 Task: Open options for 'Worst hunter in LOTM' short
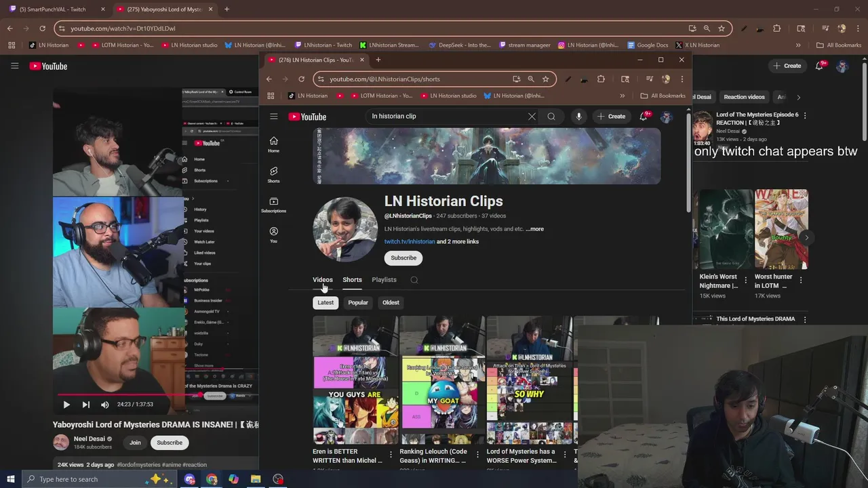click(x=801, y=280)
